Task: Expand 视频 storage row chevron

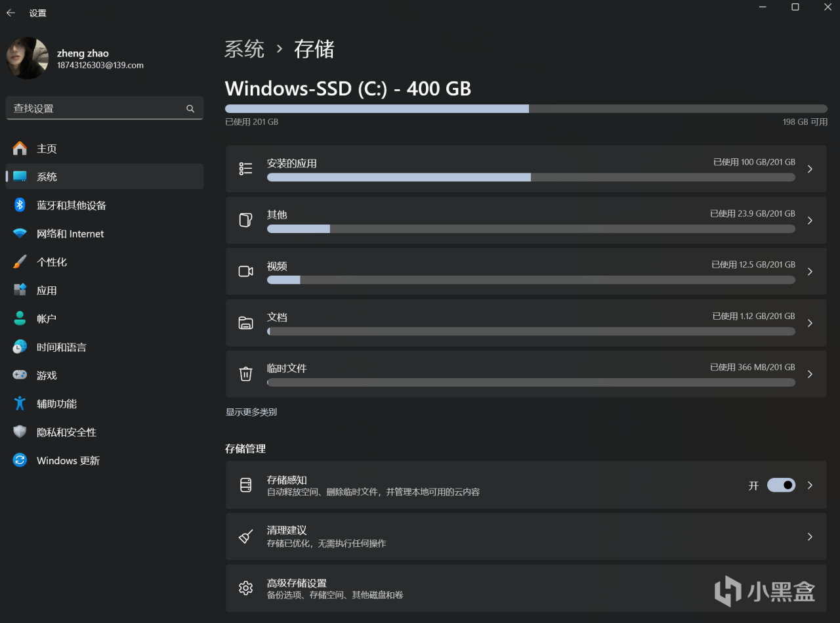Action: (810, 271)
